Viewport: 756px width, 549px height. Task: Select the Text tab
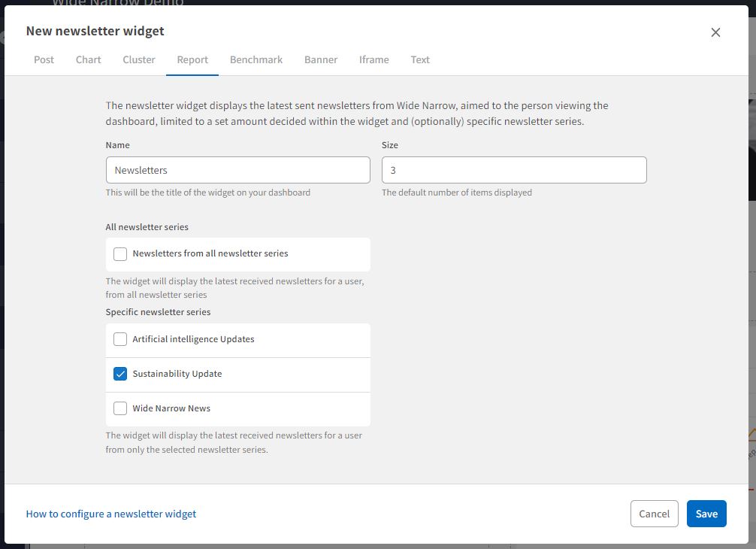click(x=420, y=59)
